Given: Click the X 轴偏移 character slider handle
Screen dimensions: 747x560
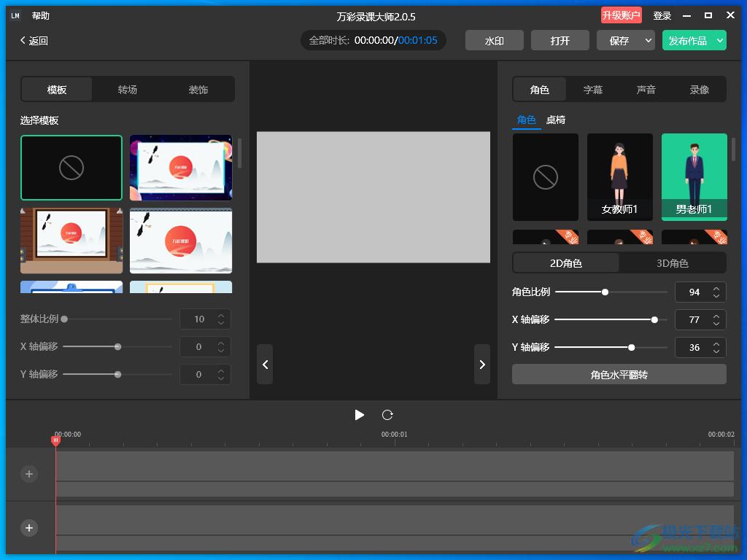Looking at the screenshot, I should [x=654, y=319].
